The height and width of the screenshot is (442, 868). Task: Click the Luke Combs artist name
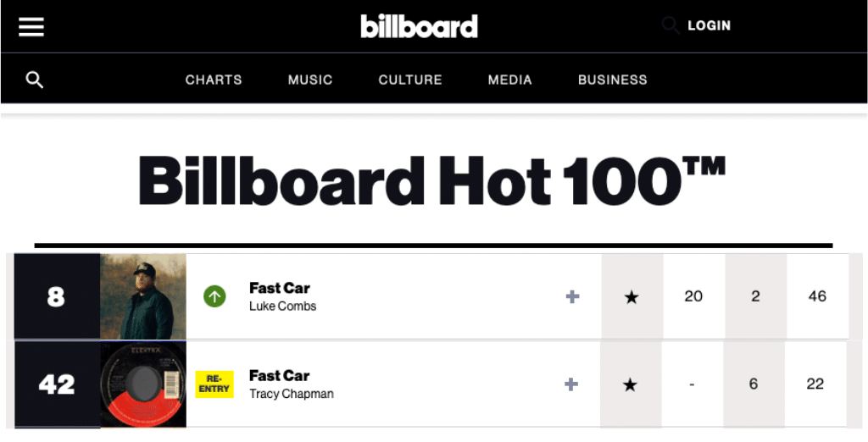[x=282, y=307]
